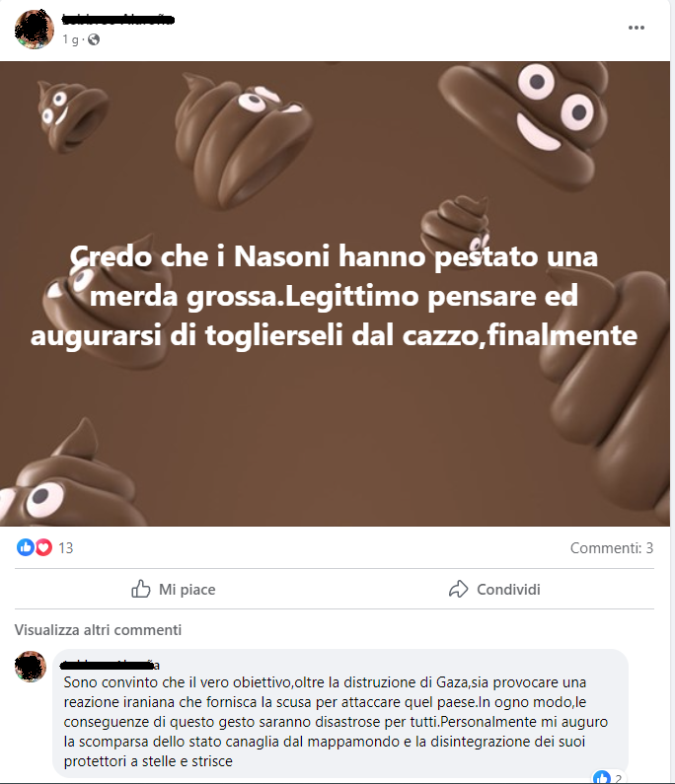Open the three-dot post options menu
Screen dimensions: 675x784
(636, 28)
